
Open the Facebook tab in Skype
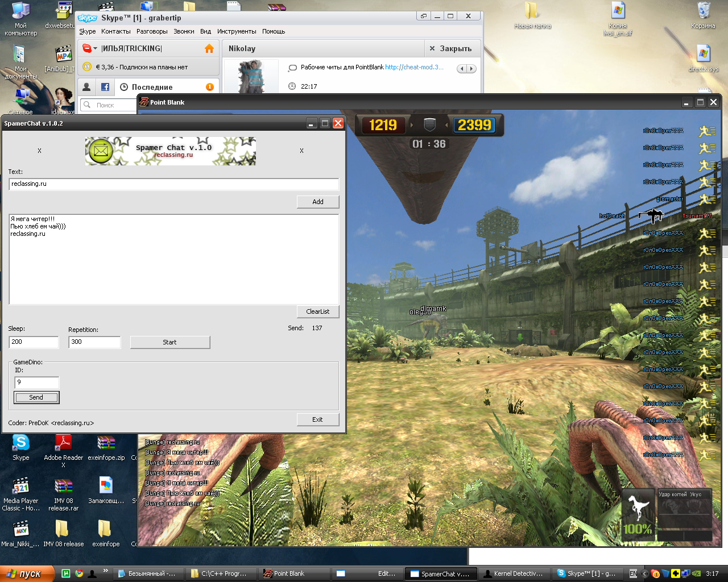tap(105, 87)
